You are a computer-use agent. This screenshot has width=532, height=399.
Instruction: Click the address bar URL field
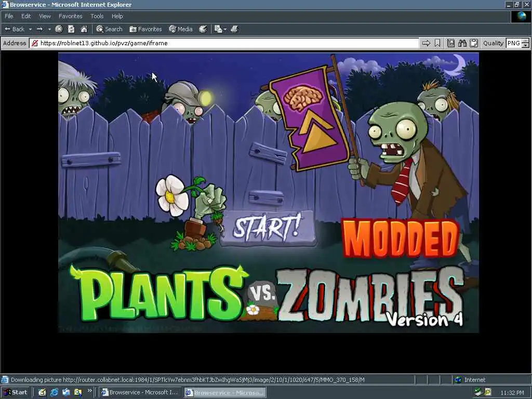[224, 43]
